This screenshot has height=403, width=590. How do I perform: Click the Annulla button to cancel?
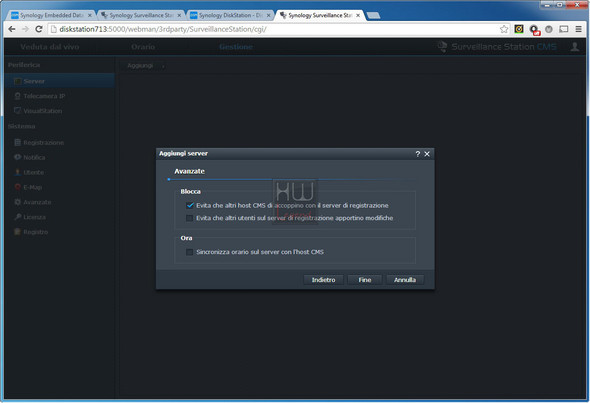[405, 280]
